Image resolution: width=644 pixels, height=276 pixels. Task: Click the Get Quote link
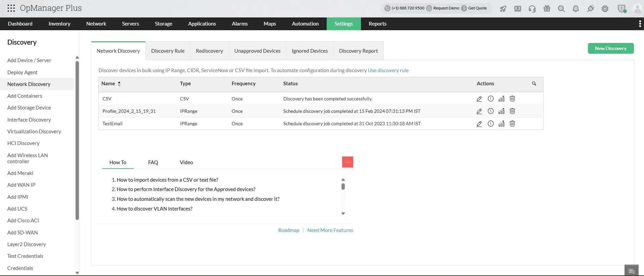[477, 8]
